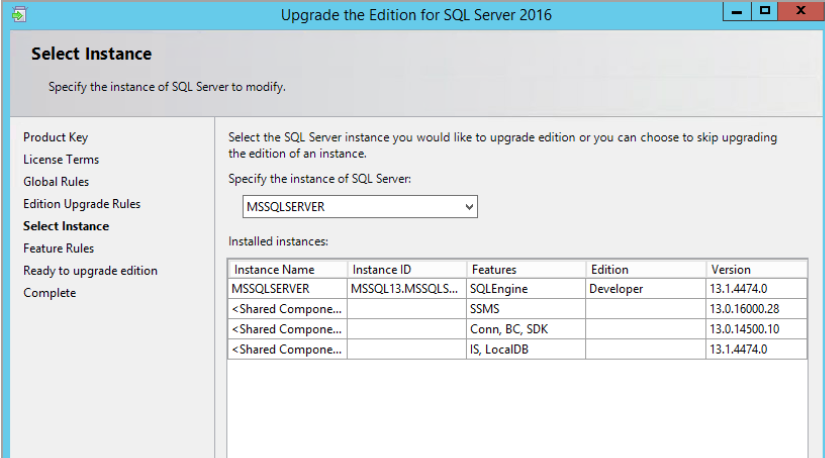Image resolution: width=825 pixels, height=458 pixels.
Task: Click the Developer edition cell
Action: 646,288
